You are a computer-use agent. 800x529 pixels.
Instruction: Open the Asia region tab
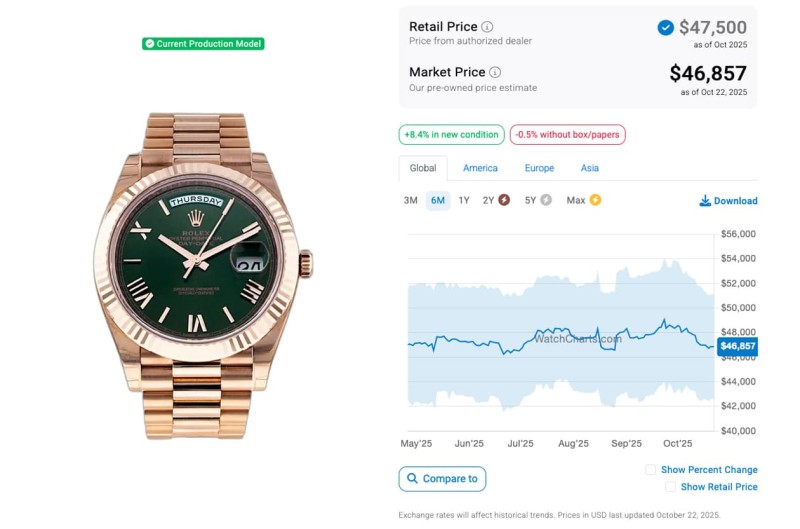[590, 168]
